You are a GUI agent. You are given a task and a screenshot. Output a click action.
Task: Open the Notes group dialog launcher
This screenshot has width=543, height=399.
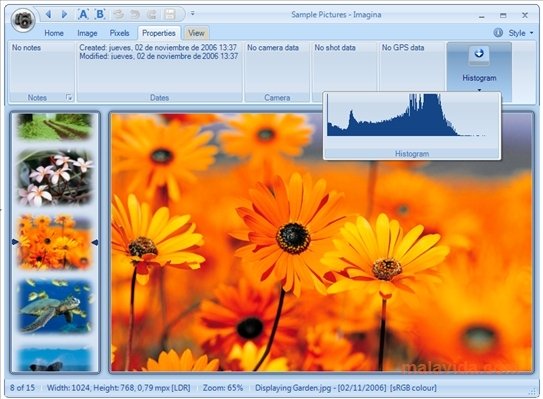point(69,98)
